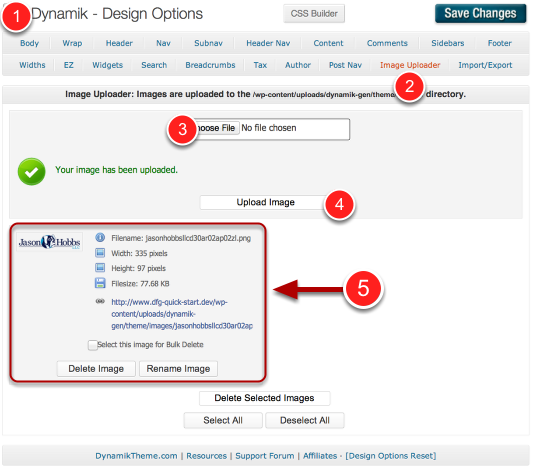Open the Subnav tab
Image resolution: width=540 pixels, height=470 pixels.
[x=209, y=43]
